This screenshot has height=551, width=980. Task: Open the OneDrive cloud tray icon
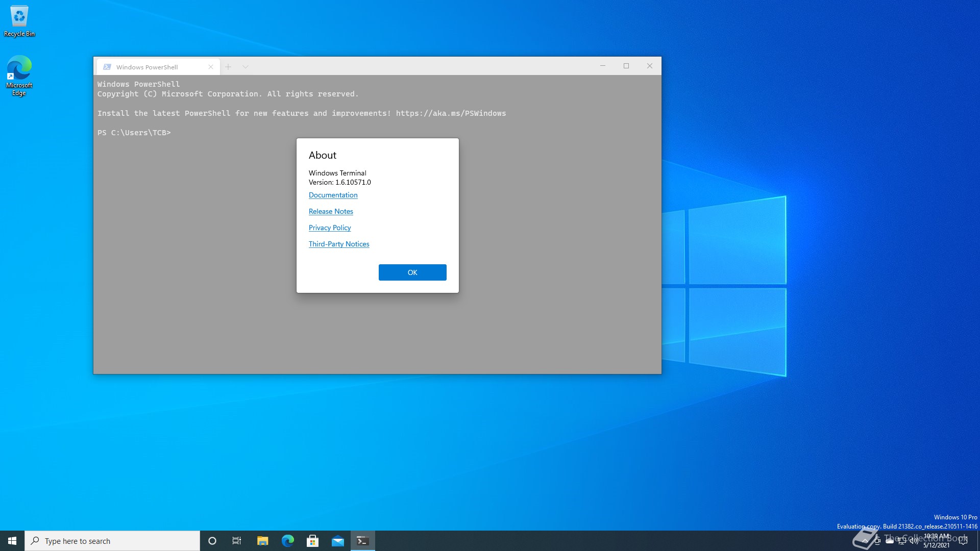(x=890, y=541)
